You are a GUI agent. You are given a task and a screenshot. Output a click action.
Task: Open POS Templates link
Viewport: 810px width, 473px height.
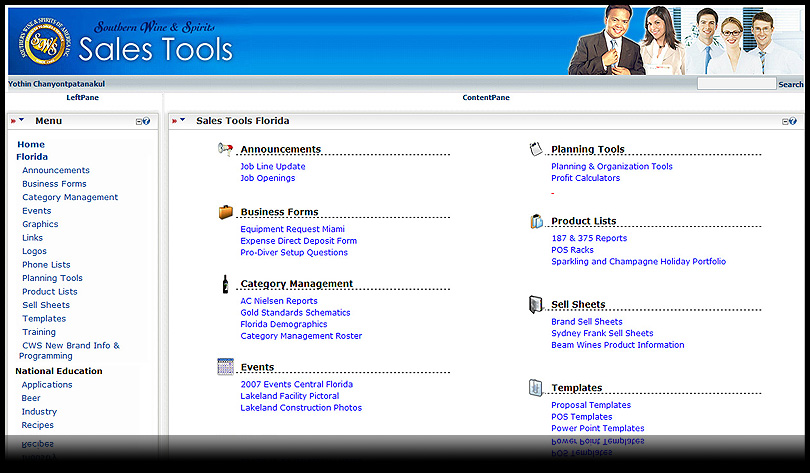[x=582, y=417]
